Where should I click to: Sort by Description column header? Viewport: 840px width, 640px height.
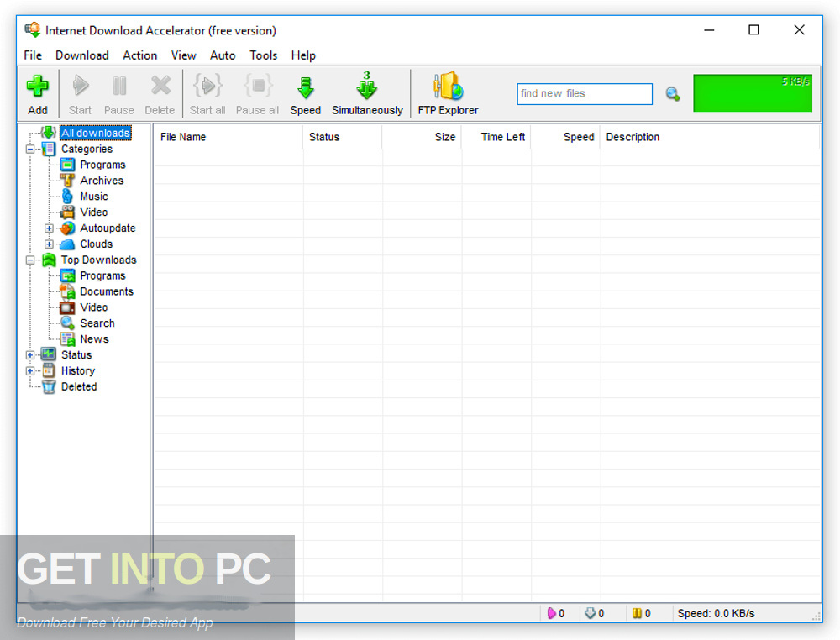pos(710,137)
